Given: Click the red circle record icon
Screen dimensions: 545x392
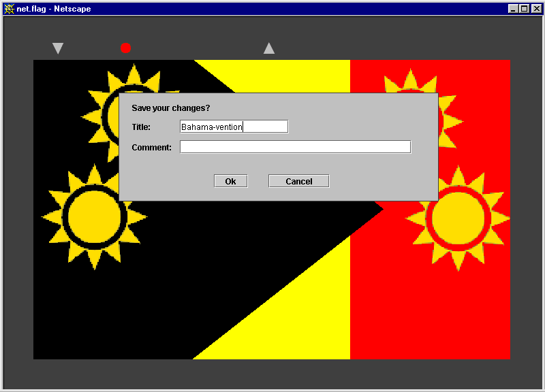Looking at the screenshot, I should click(x=125, y=48).
